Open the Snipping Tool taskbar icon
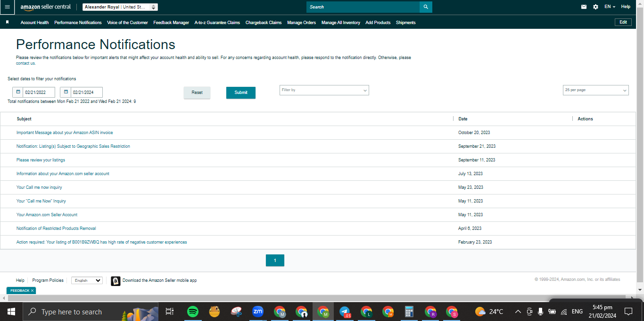Image resolution: width=644 pixels, height=321 pixels. [x=236, y=312]
